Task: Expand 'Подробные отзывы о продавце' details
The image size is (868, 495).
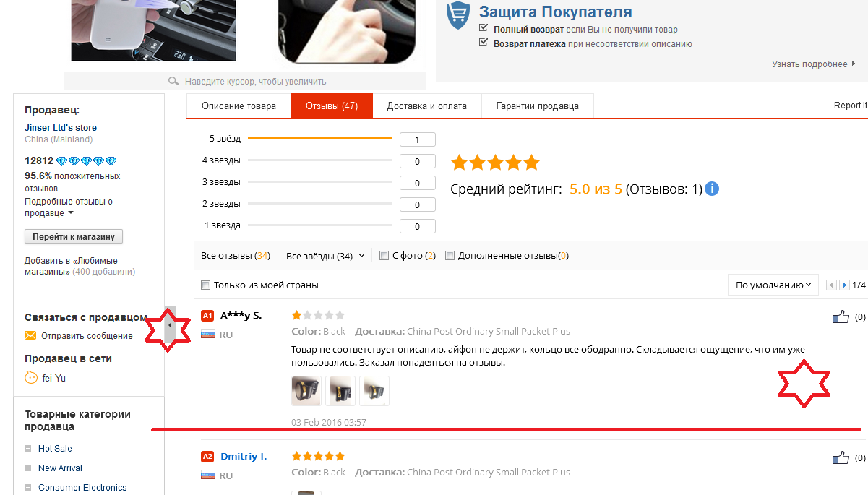Action: pos(69,207)
